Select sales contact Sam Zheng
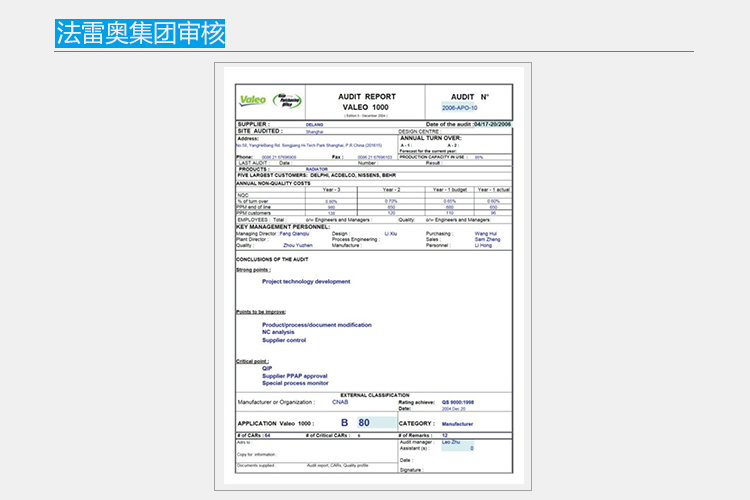This screenshot has height=500, width=750. pos(487,239)
